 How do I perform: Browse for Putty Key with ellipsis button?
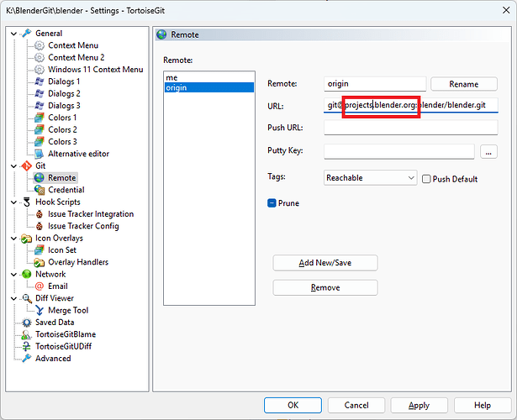pyautogui.click(x=488, y=152)
